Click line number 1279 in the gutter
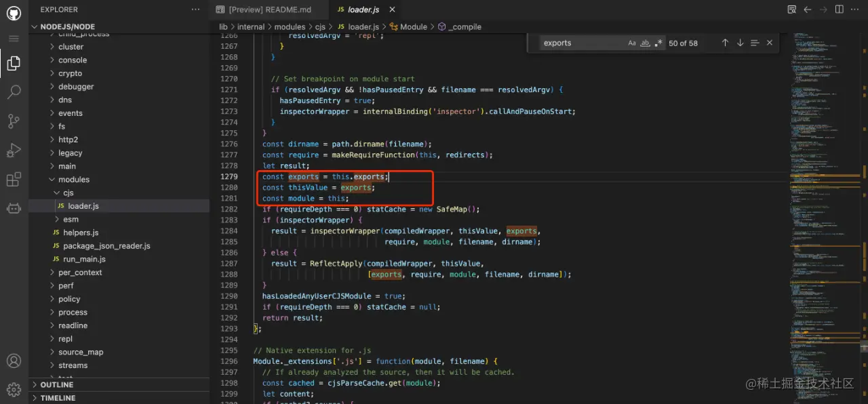 [x=229, y=176]
